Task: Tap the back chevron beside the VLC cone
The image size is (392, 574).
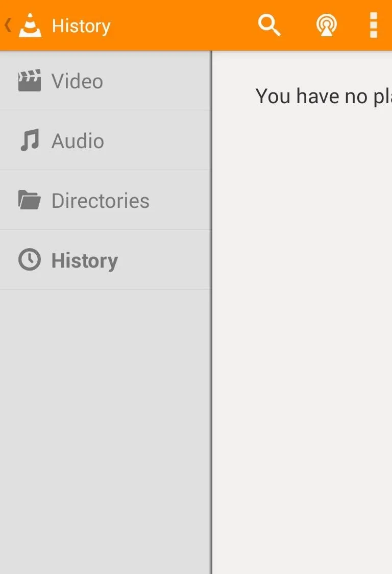Action: tap(8, 25)
